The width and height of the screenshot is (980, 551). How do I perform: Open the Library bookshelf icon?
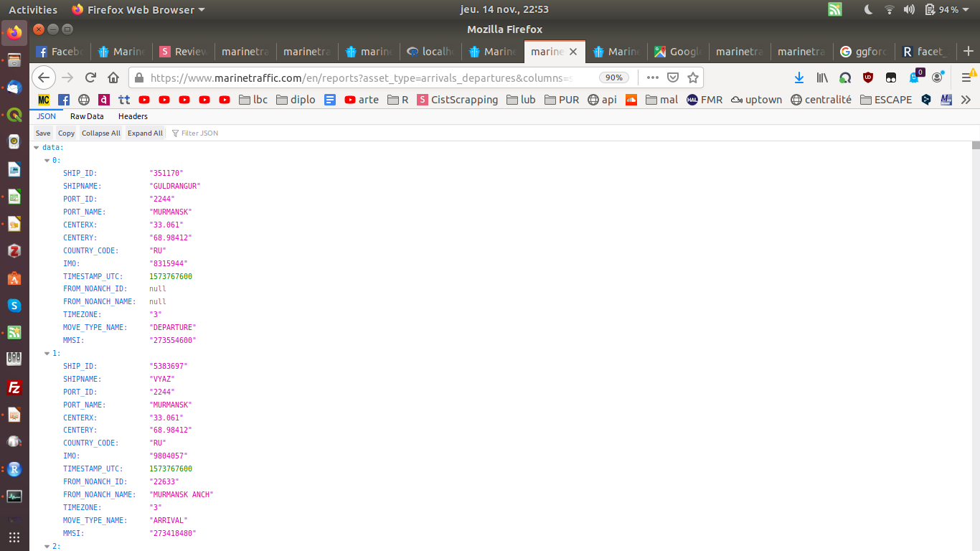[822, 77]
